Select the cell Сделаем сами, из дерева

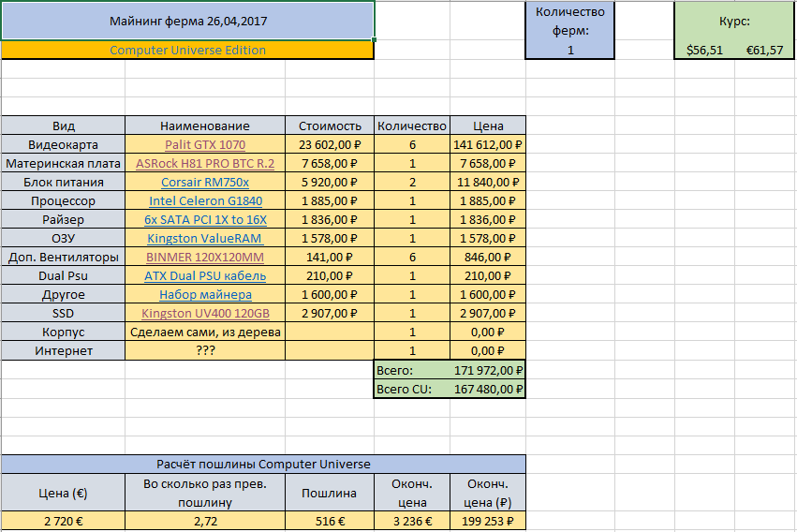point(205,332)
